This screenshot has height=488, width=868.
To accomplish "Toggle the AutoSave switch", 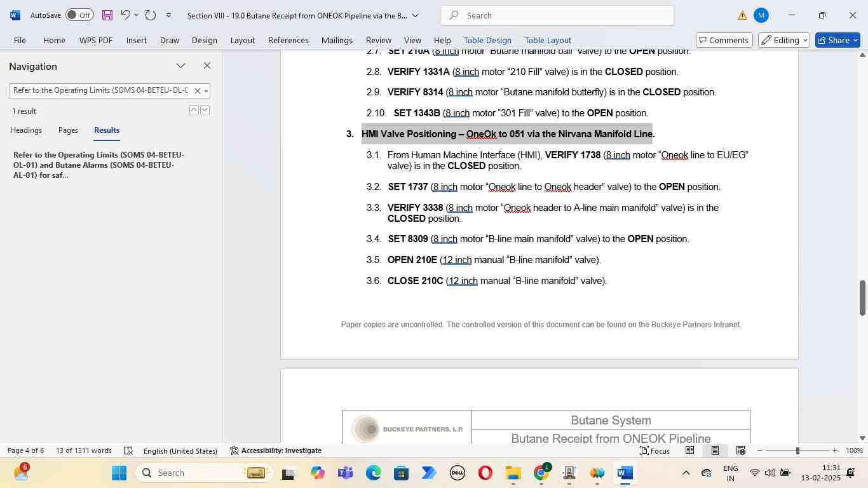I will point(79,15).
